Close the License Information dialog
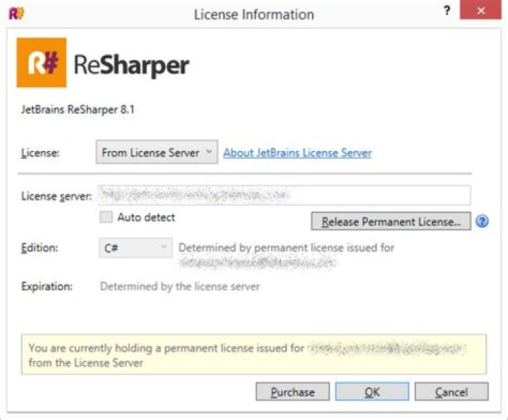Screen dimensions: 508x420 click(480, 11)
